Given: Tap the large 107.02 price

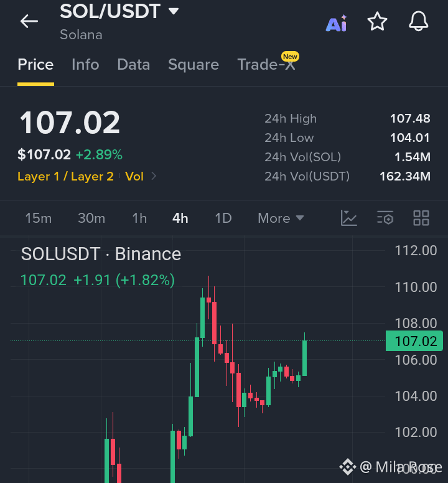Looking at the screenshot, I should click(x=70, y=123).
